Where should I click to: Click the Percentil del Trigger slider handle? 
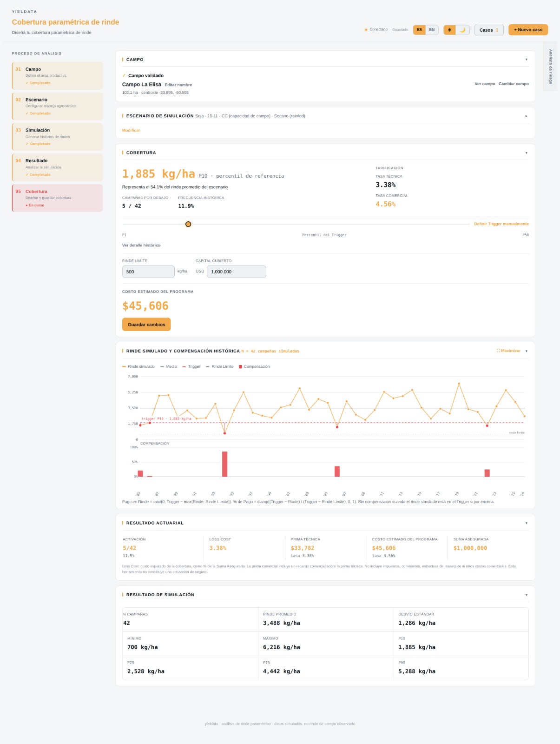click(188, 224)
